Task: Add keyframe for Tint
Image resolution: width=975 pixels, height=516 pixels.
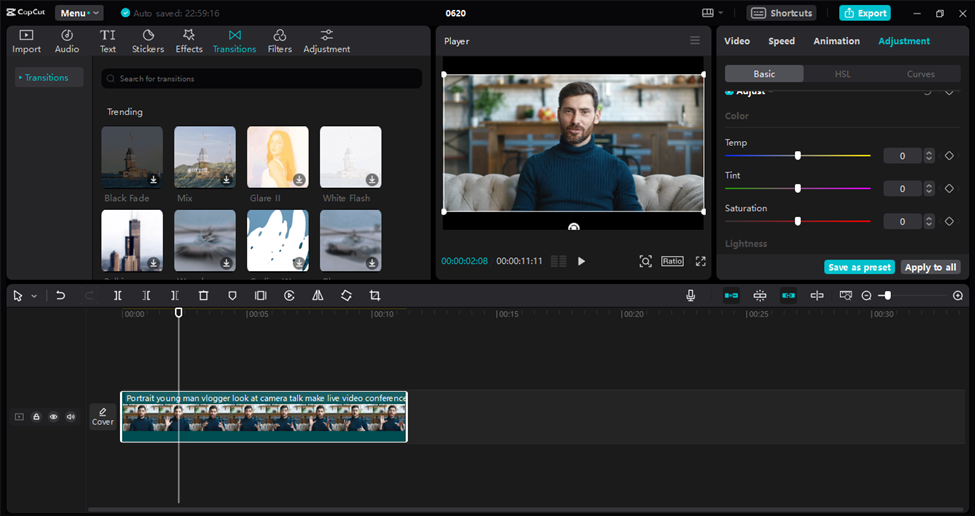Action: pos(949,188)
